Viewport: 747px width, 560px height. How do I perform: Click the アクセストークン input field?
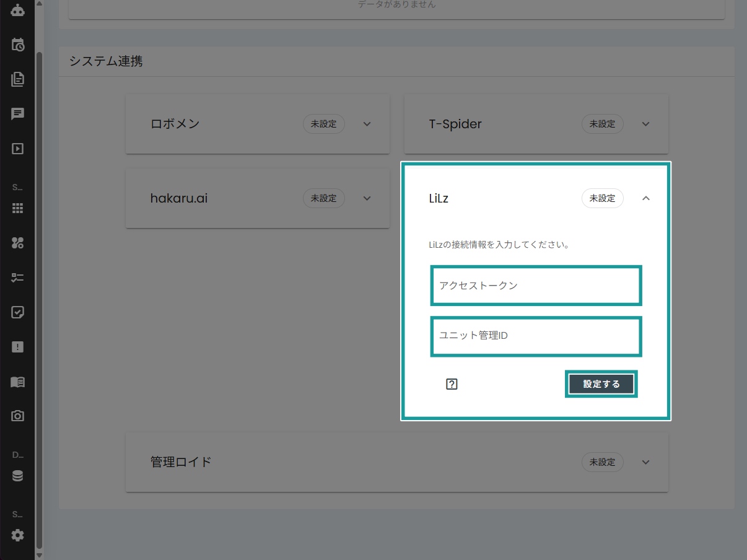pos(535,286)
